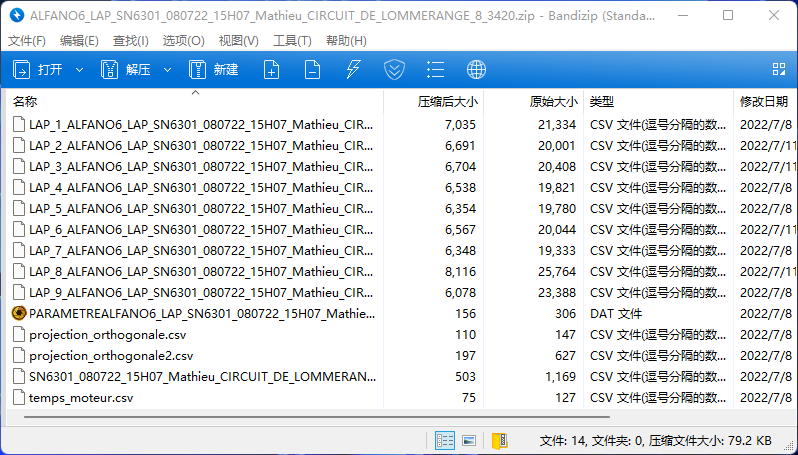The image size is (798, 455).
Task: Select the LAP_7_ALFANO6 file row
Action: point(401,250)
